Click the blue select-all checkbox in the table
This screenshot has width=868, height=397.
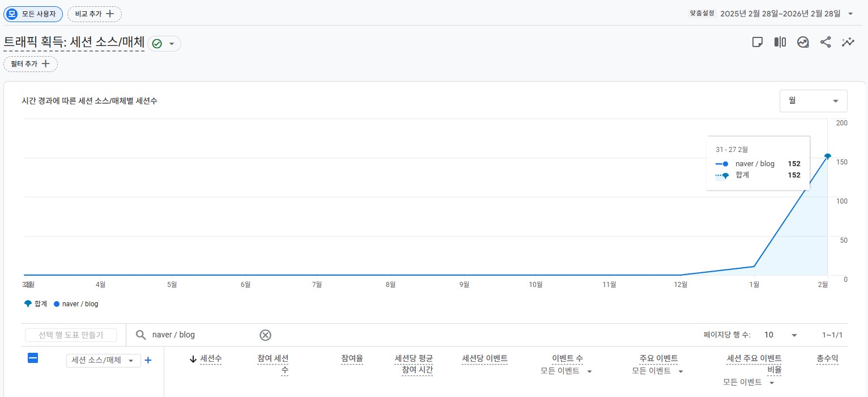pyautogui.click(x=33, y=358)
